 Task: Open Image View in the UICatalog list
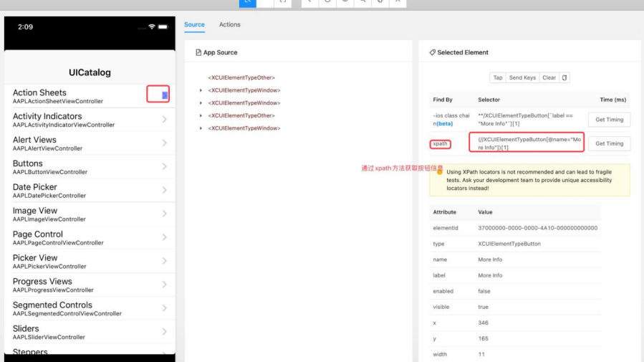pos(90,214)
